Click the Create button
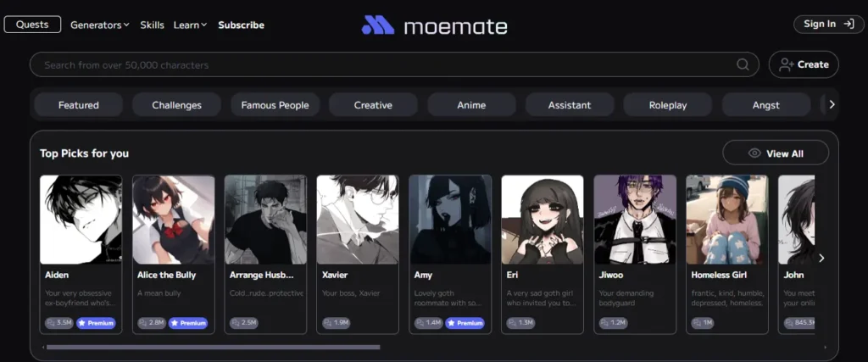Image resolution: width=868 pixels, height=362 pixels. (804, 64)
